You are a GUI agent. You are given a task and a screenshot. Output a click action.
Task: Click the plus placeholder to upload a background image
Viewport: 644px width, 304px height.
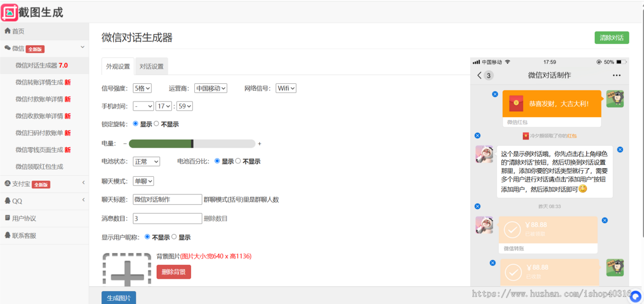point(127,269)
